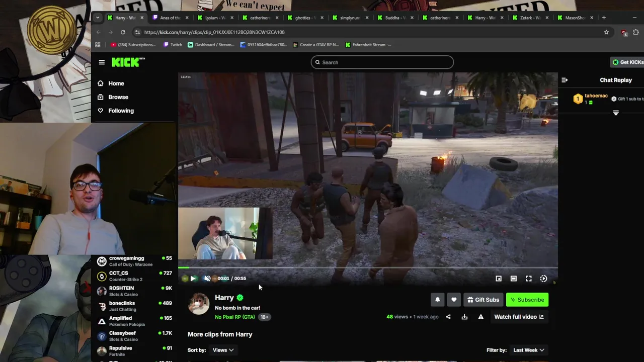Click the notification bell for Harry
The width and height of the screenshot is (644, 362).
pyautogui.click(x=437, y=300)
